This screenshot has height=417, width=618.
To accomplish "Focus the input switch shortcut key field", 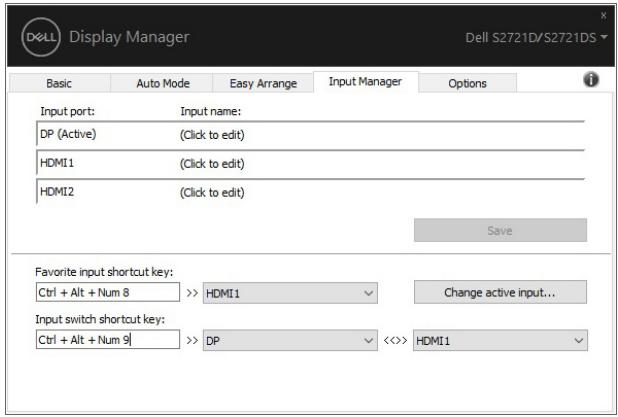I will pos(108,339).
